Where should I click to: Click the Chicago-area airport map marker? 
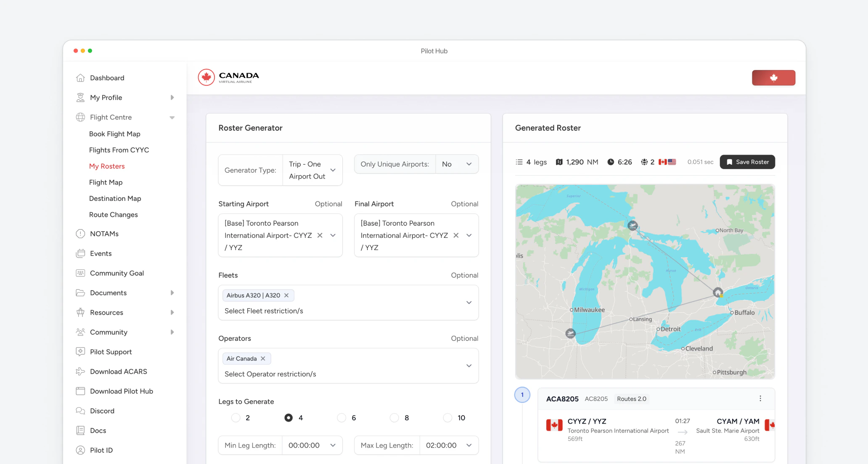pos(571,333)
